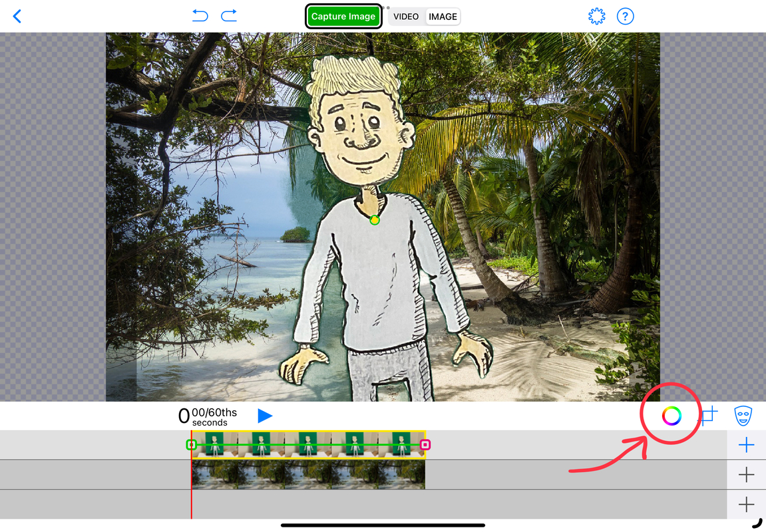
Task: Open the mask tool icon
Action: [743, 416]
